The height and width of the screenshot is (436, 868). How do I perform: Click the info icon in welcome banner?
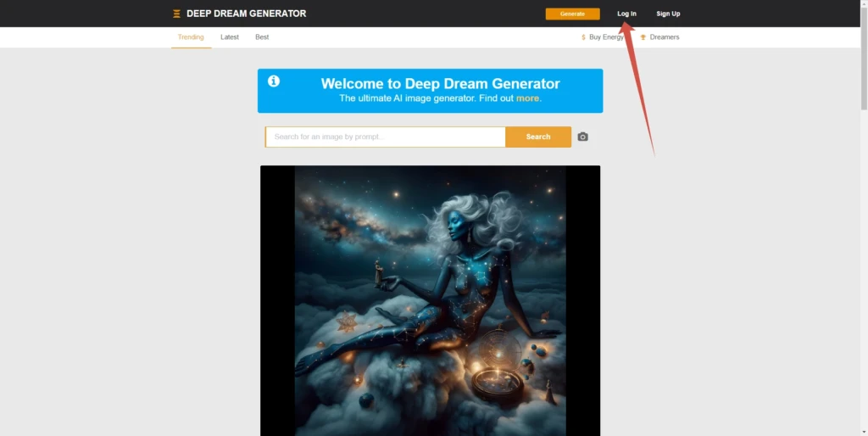tap(274, 81)
